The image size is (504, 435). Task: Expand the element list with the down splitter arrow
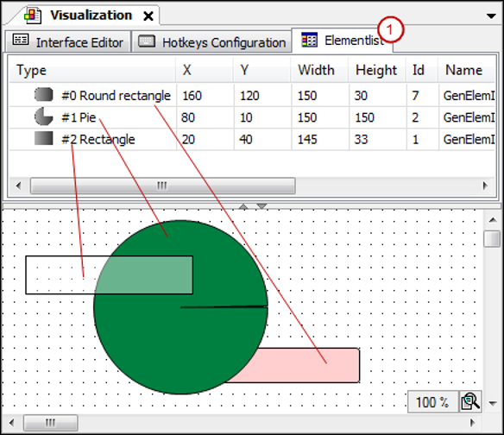[261, 206]
